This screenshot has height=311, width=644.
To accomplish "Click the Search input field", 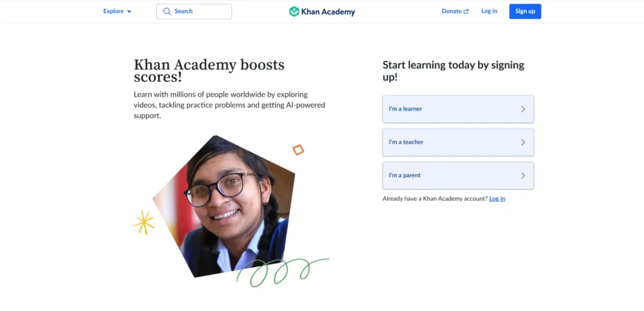I will pos(194,11).
